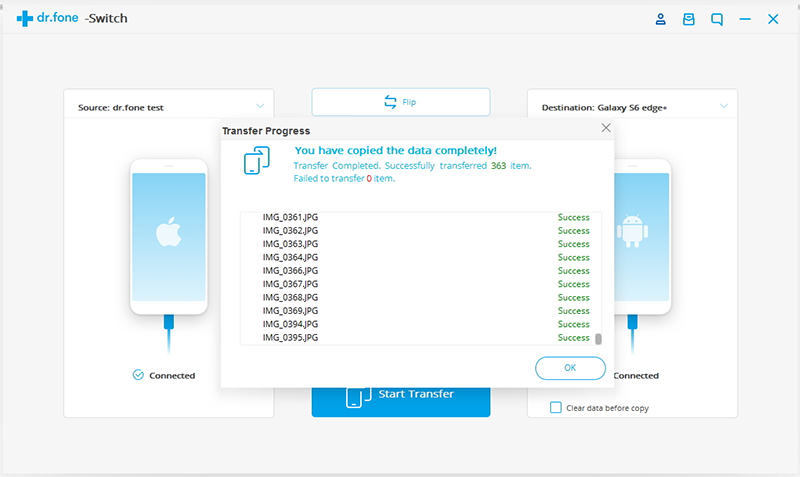The image size is (800, 477).
Task: Click the Flip button
Action: coord(400,102)
